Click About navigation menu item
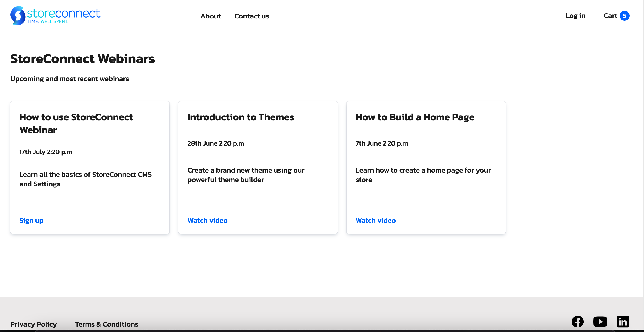The image size is (644, 332). click(211, 16)
